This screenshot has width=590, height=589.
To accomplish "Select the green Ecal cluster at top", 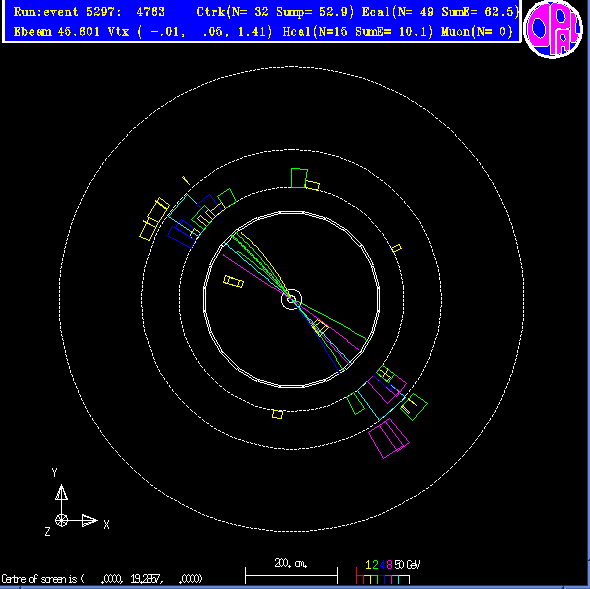I will point(299,178).
